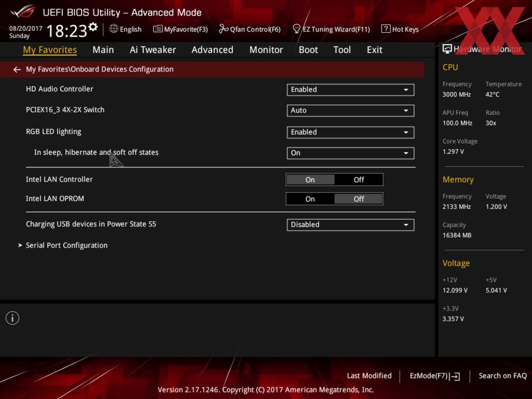Screen dimensions: 532x399
Task: Open Charging USB devices in S5 dropdown
Action: (x=350, y=225)
